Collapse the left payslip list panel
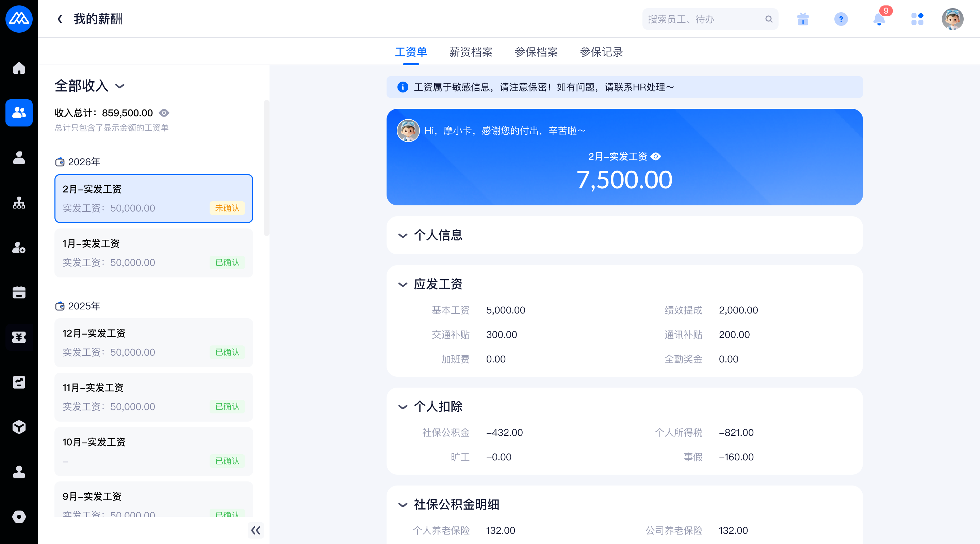 click(256, 530)
